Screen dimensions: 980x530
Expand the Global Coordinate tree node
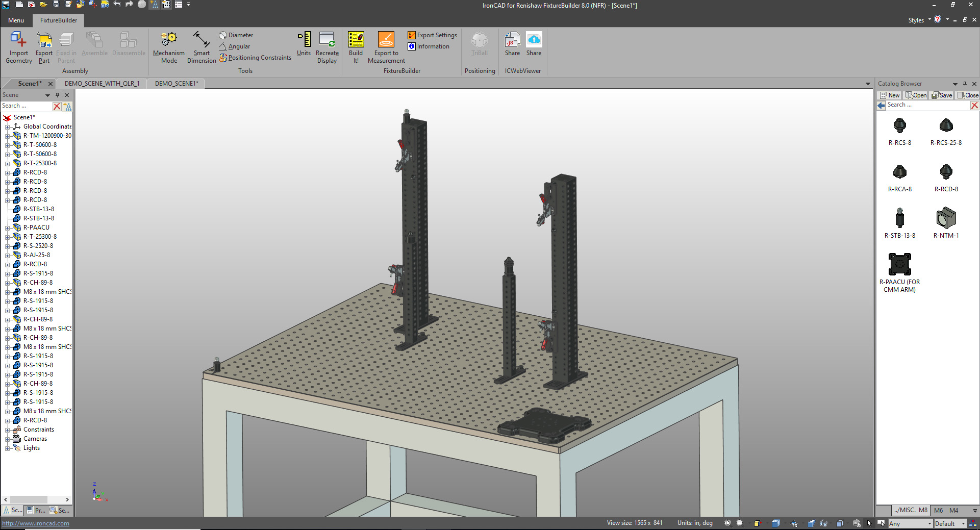pos(7,127)
